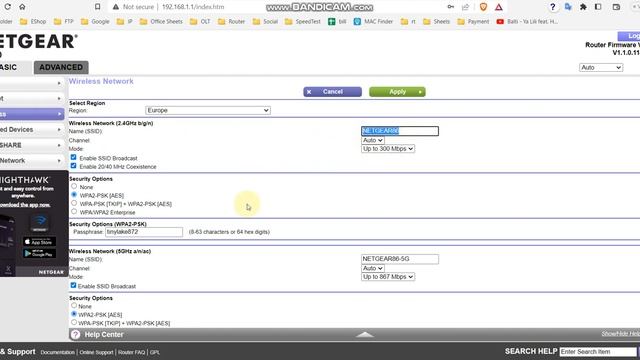This screenshot has width=640, height=360.
Task: Click the 5GHz SSID NETGEAR86-5G field
Action: coord(400,259)
